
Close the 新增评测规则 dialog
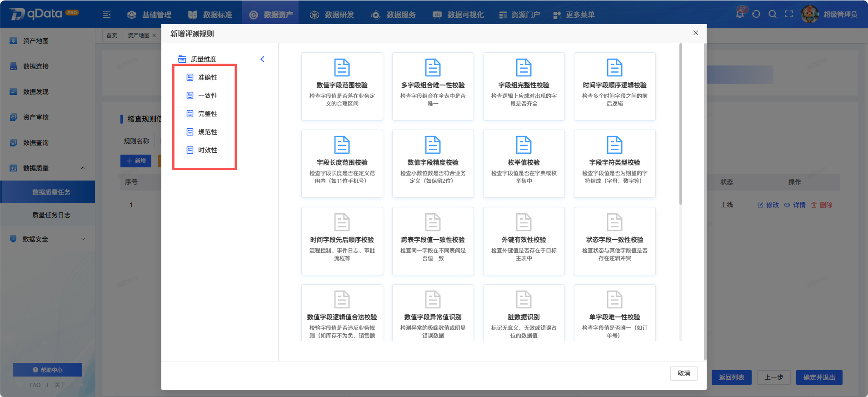tap(695, 33)
